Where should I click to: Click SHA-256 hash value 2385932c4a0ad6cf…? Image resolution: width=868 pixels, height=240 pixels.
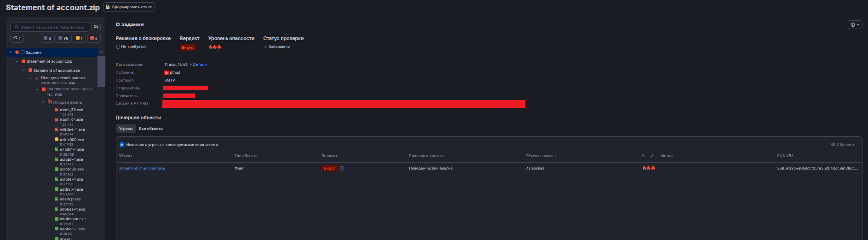[817, 168]
